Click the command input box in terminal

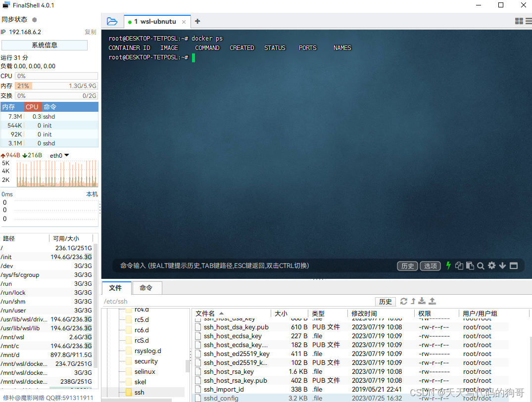(254, 266)
